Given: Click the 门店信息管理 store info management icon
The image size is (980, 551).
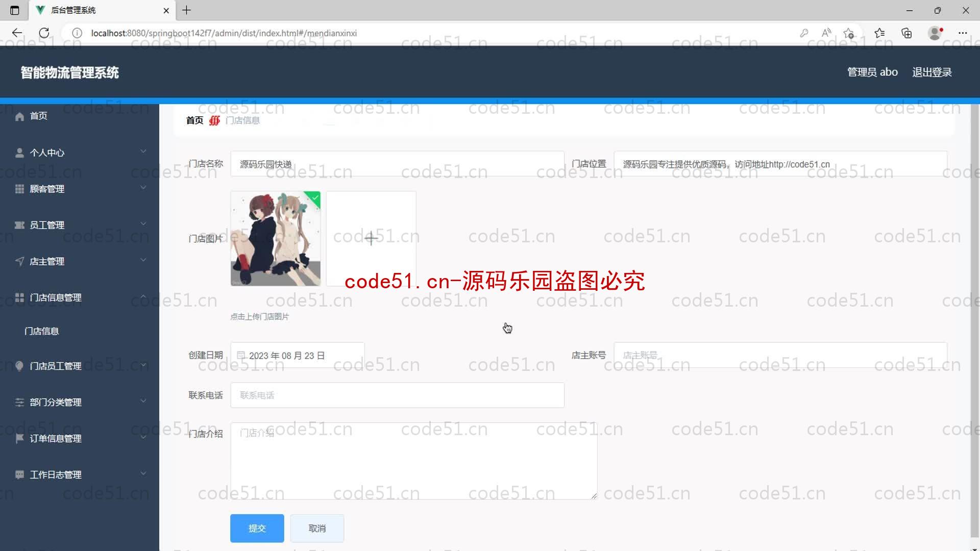Looking at the screenshot, I should pos(19,297).
